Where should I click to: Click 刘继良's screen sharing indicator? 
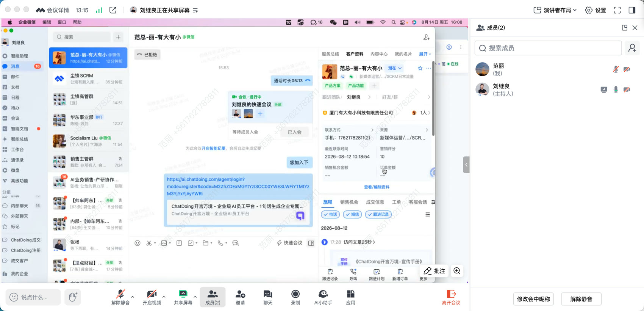pos(604,90)
